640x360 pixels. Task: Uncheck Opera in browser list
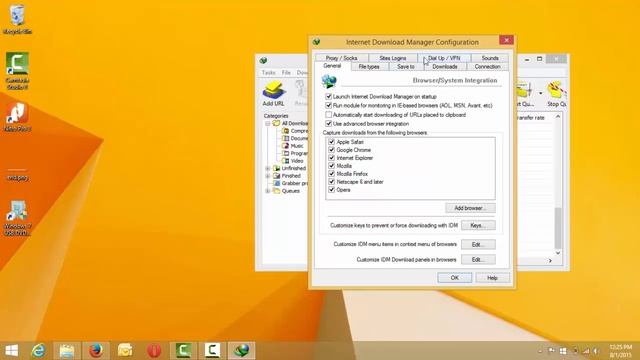[x=331, y=190]
